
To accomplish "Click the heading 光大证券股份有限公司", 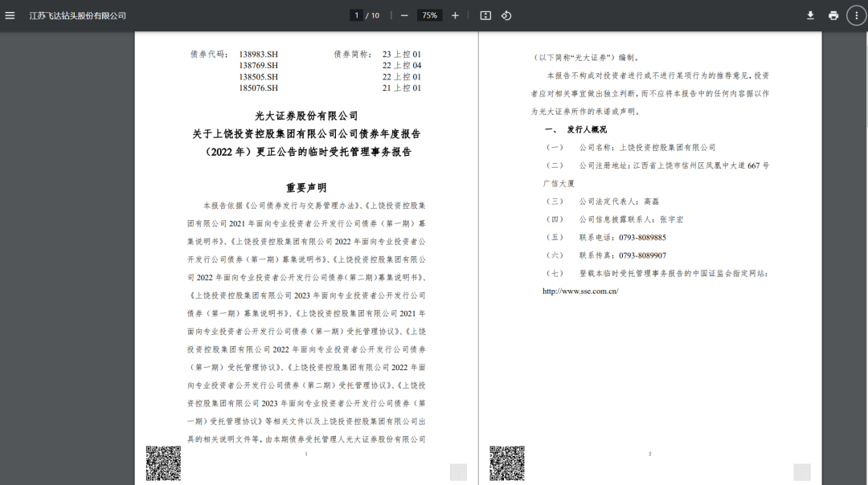I will pos(307,116).
